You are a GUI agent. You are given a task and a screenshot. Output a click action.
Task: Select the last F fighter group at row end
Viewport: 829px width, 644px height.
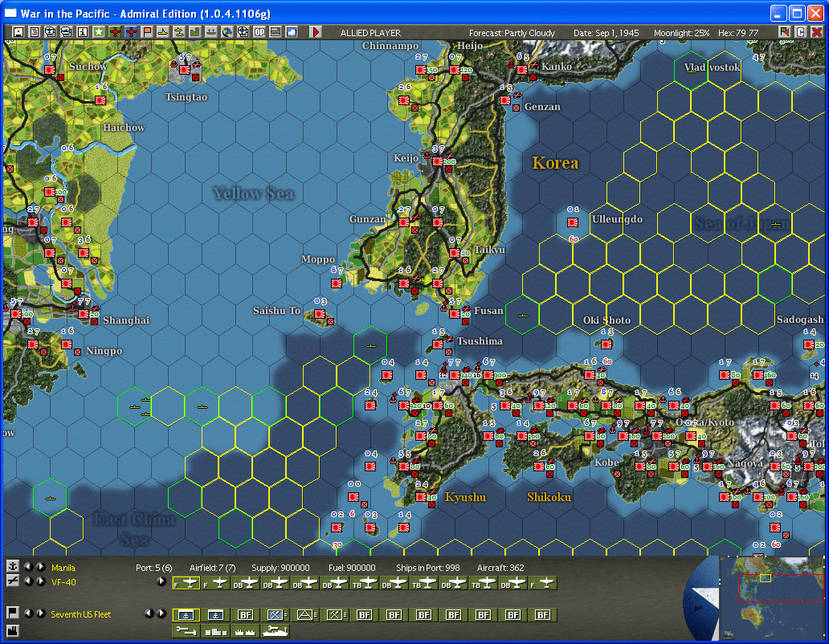coord(543,583)
